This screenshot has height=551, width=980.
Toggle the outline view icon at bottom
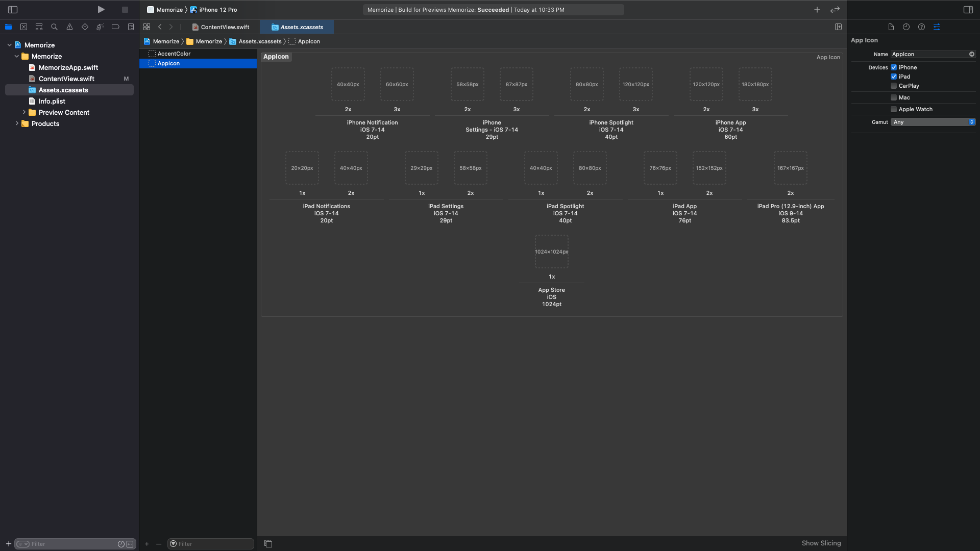tap(268, 543)
